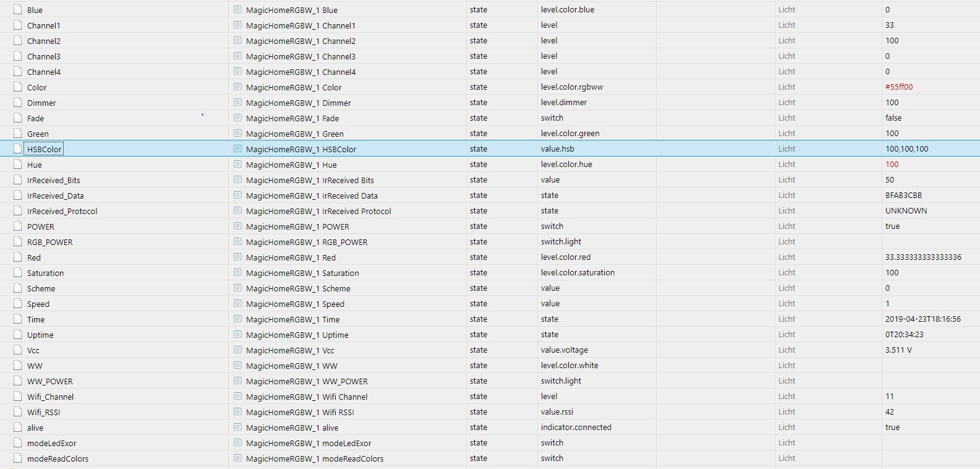Click the role level.color.rgbww
This screenshot has height=469, width=980.
point(572,87)
